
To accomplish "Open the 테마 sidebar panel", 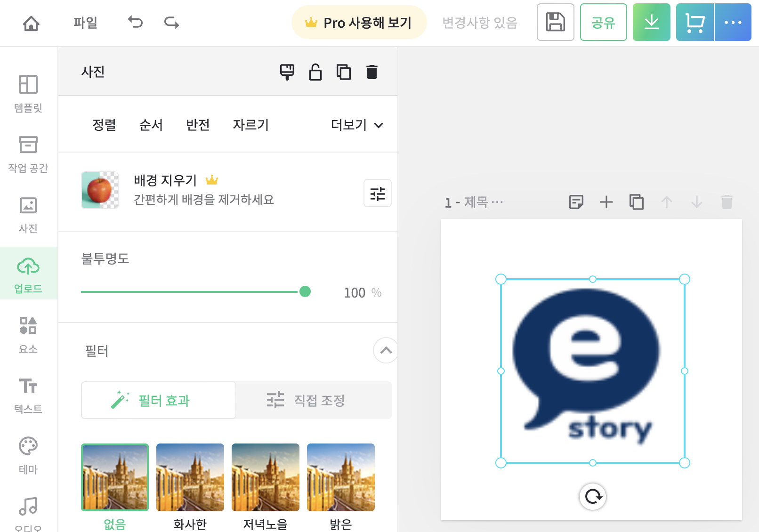I will [x=28, y=454].
